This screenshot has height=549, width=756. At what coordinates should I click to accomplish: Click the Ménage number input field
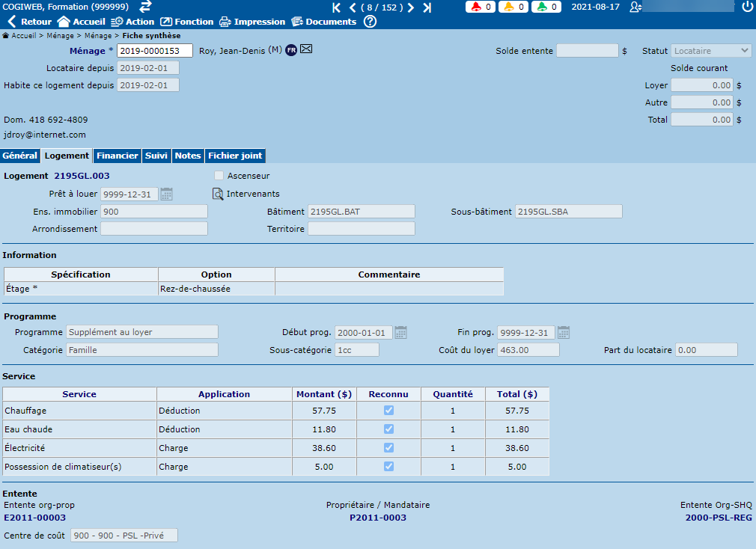tap(155, 51)
